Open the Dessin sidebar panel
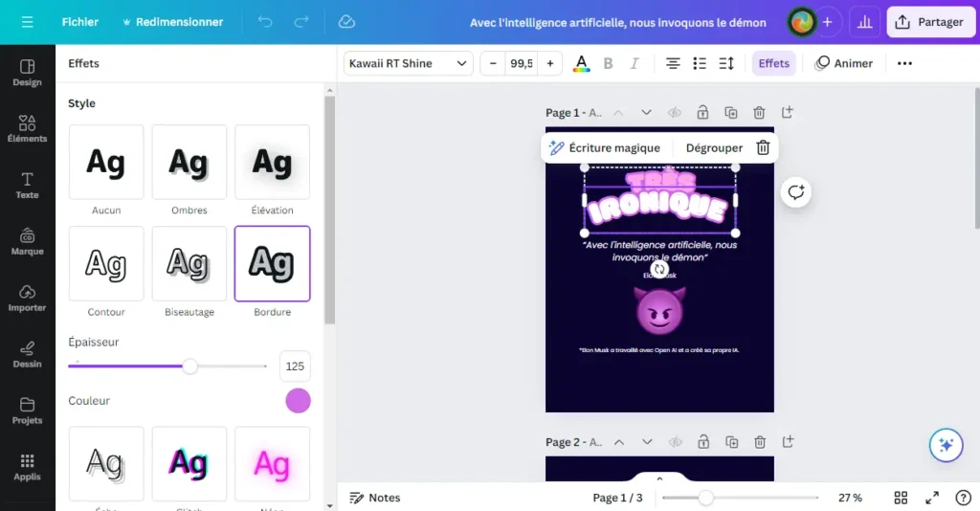The image size is (980, 511). point(27,354)
